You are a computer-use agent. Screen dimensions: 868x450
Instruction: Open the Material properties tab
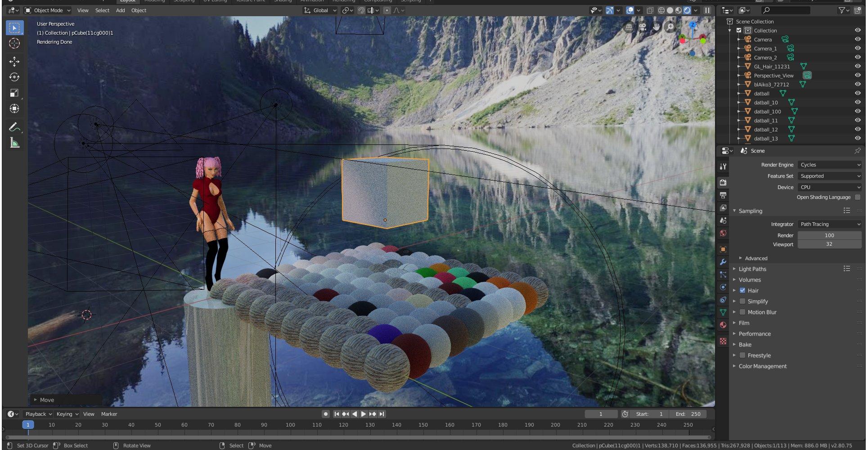(x=723, y=325)
